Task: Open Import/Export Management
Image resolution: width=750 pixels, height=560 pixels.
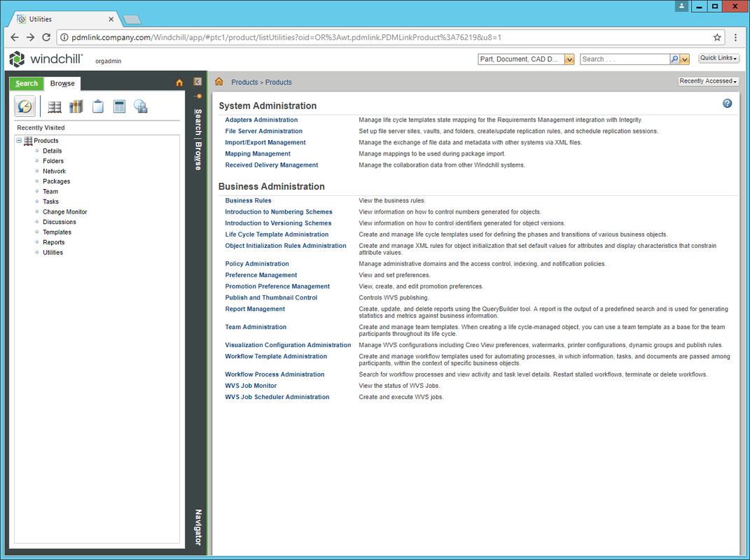Action: (265, 143)
